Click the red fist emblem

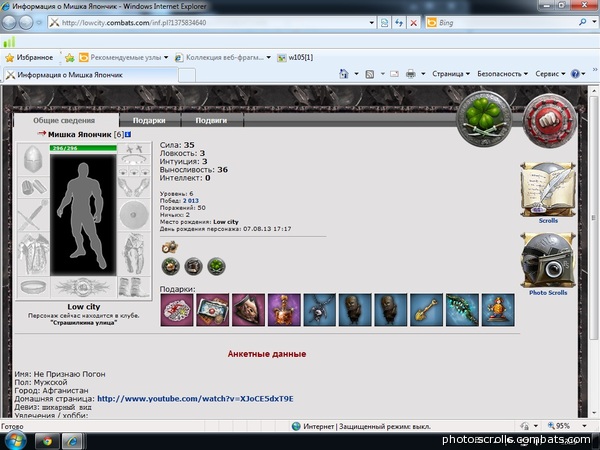549,121
